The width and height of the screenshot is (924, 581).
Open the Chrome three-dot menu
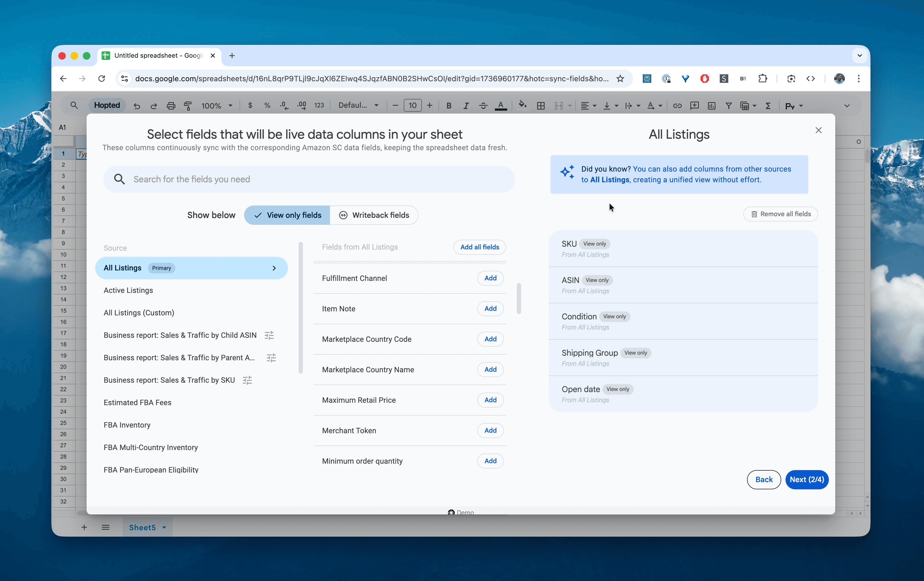[x=859, y=79]
